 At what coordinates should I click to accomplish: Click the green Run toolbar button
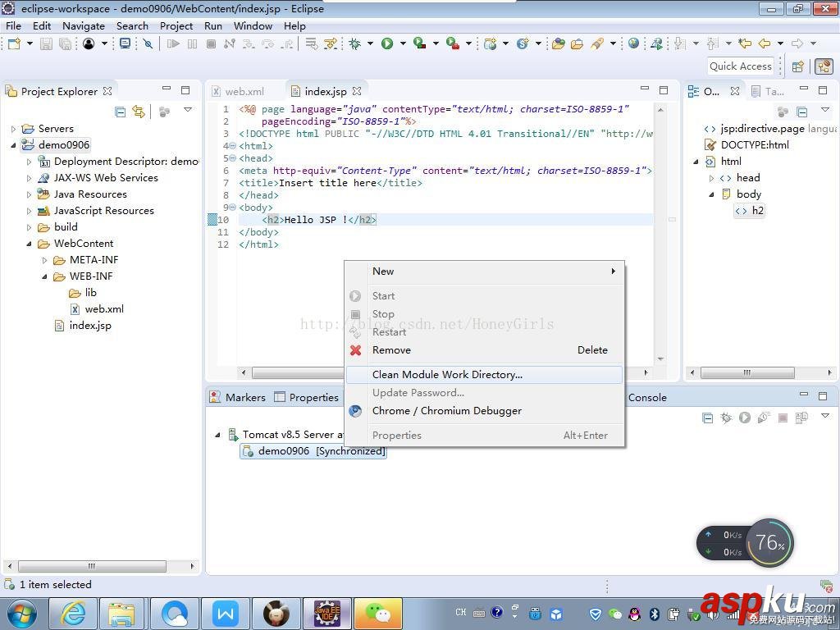387,43
